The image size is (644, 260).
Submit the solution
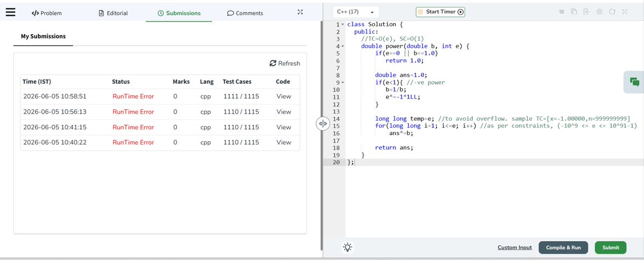[611, 248]
